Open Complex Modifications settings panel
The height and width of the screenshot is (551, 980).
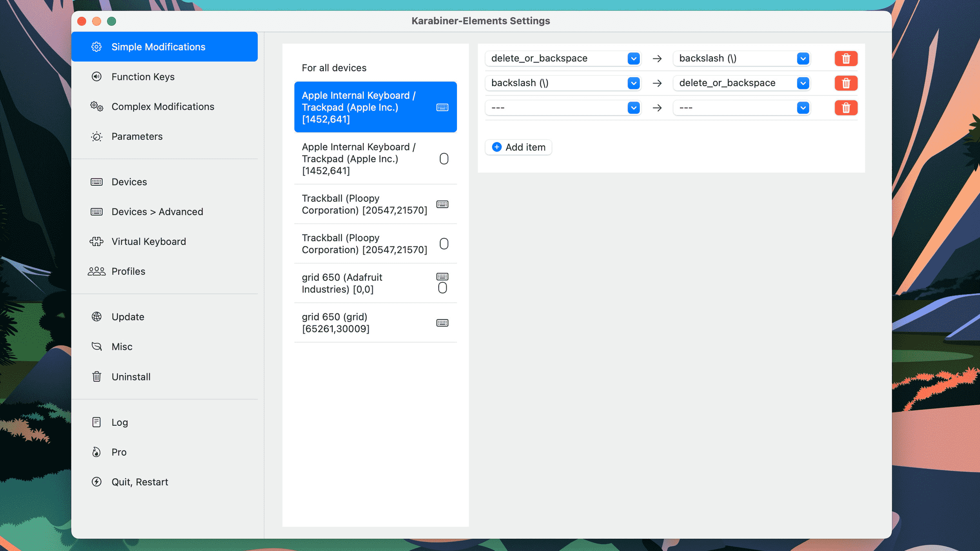pyautogui.click(x=164, y=106)
